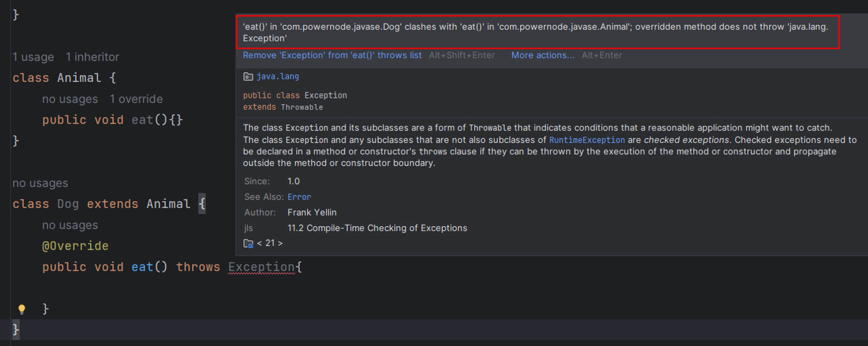Click the highlighted brace after "extends Animal"
868x346 pixels.
(x=202, y=204)
